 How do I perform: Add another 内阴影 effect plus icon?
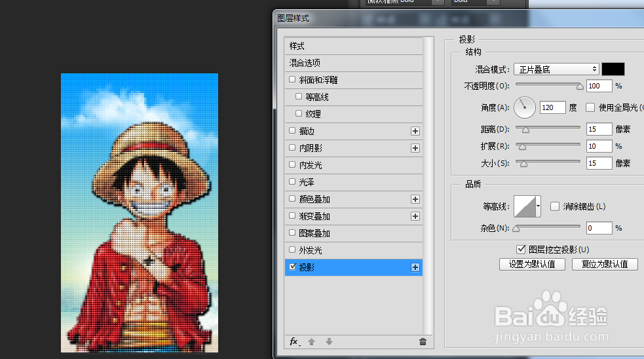415,148
